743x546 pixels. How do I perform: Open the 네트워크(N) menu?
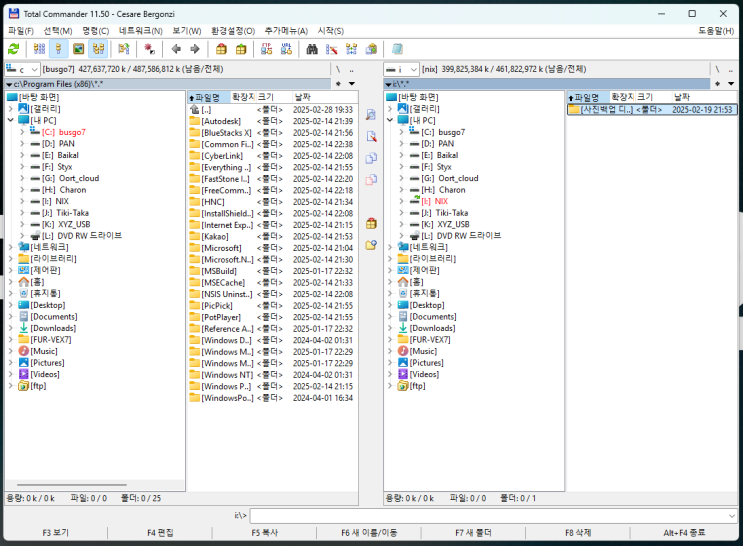coord(141,31)
